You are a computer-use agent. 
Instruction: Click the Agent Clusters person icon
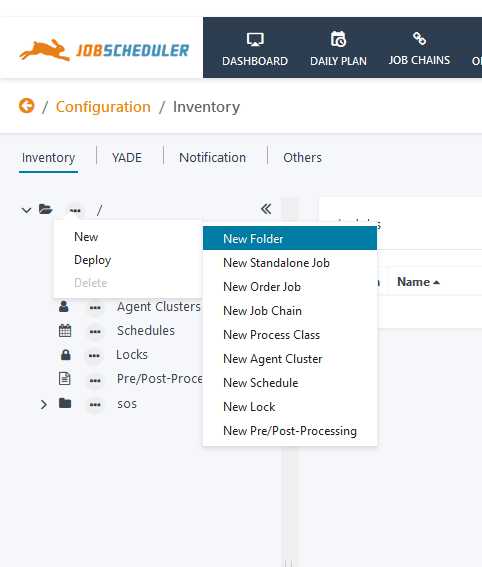click(64, 306)
